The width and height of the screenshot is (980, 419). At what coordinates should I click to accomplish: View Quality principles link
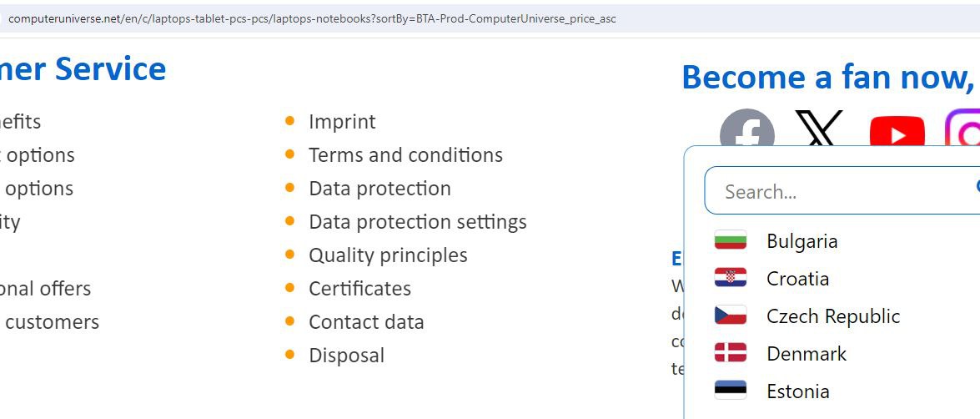pos(388,255)
